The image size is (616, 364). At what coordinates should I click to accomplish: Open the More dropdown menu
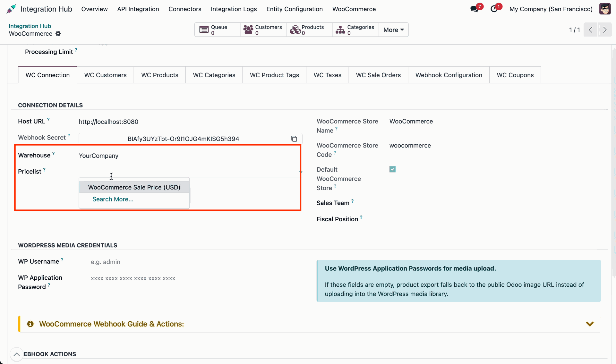tap(394, 30)
